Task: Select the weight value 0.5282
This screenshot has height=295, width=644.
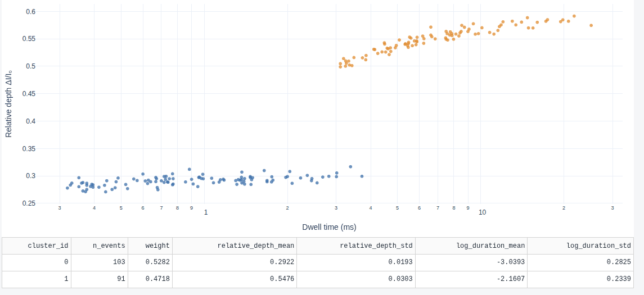Action: (150, 262)
